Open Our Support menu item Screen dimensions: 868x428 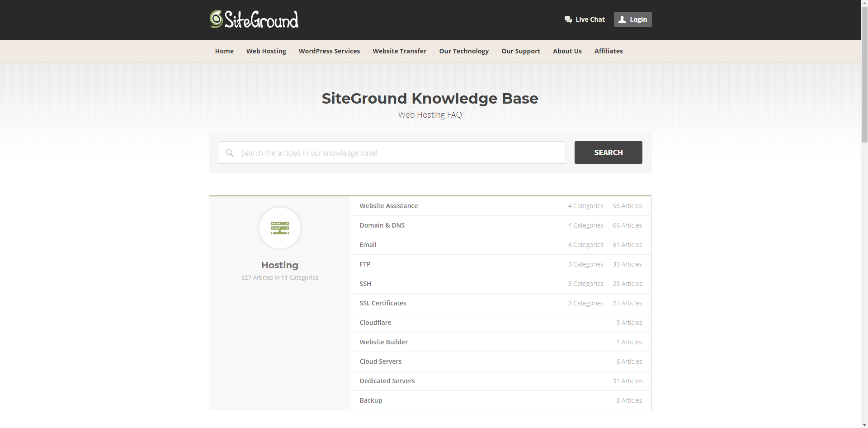pos(521,51)
